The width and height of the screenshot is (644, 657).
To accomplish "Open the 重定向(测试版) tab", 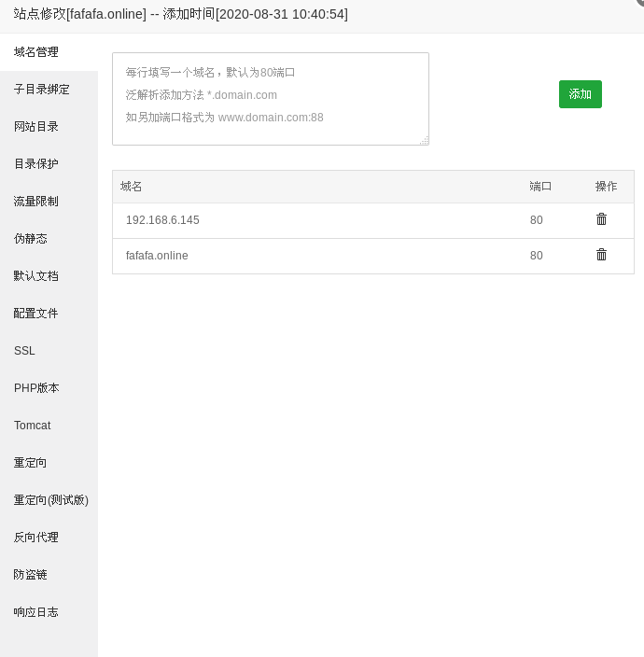I will tap(49, 500).
